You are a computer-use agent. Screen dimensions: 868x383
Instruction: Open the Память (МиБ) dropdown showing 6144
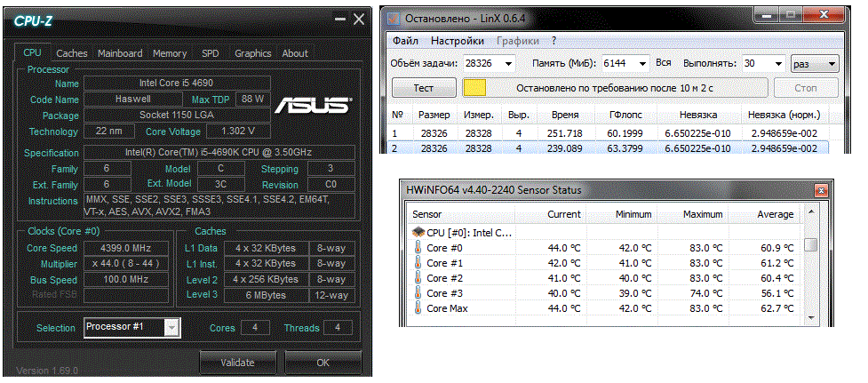click(x=642, y=64)
